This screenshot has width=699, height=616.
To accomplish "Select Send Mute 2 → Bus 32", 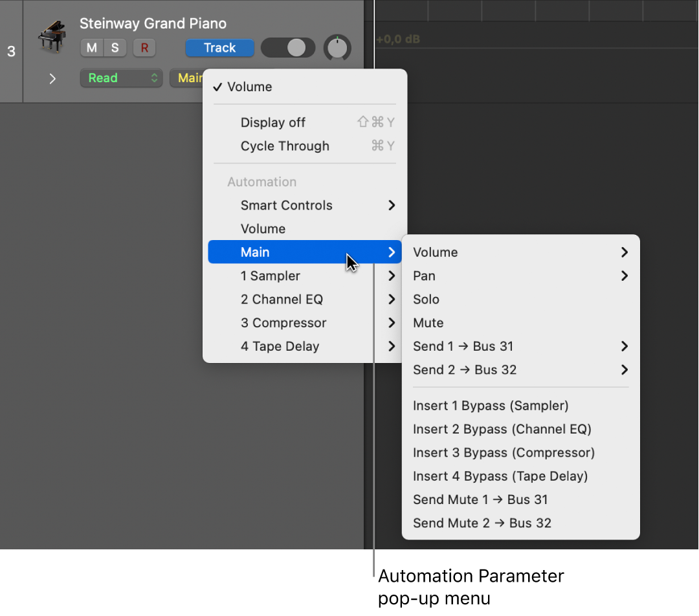I will pyautogui.click(x=482, y=523).
